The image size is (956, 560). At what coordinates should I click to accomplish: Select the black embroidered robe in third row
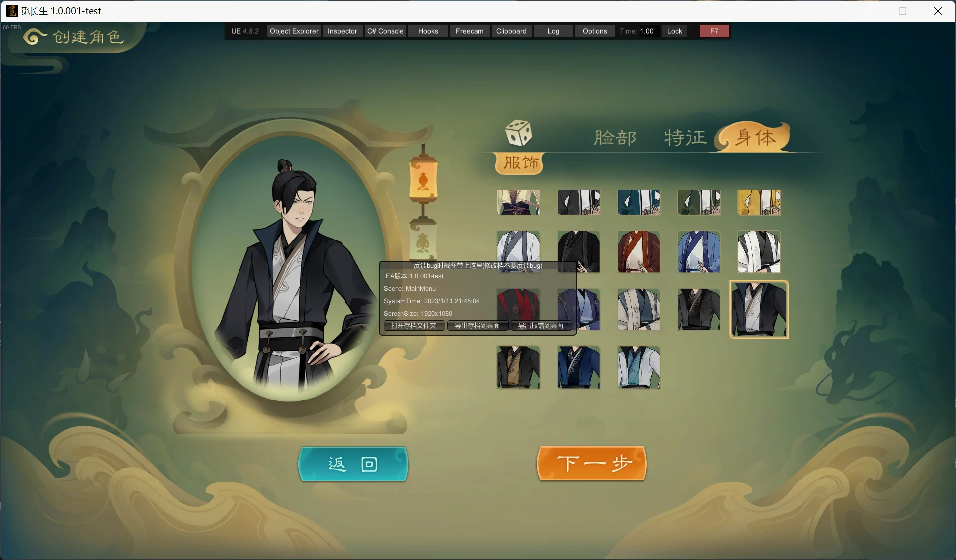point(699,310)
